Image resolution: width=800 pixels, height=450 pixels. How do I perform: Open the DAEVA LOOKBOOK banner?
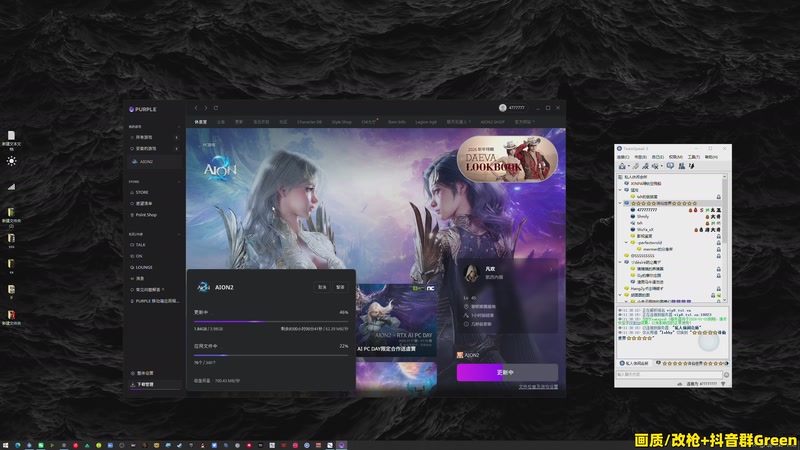click(x=507, y=158)
